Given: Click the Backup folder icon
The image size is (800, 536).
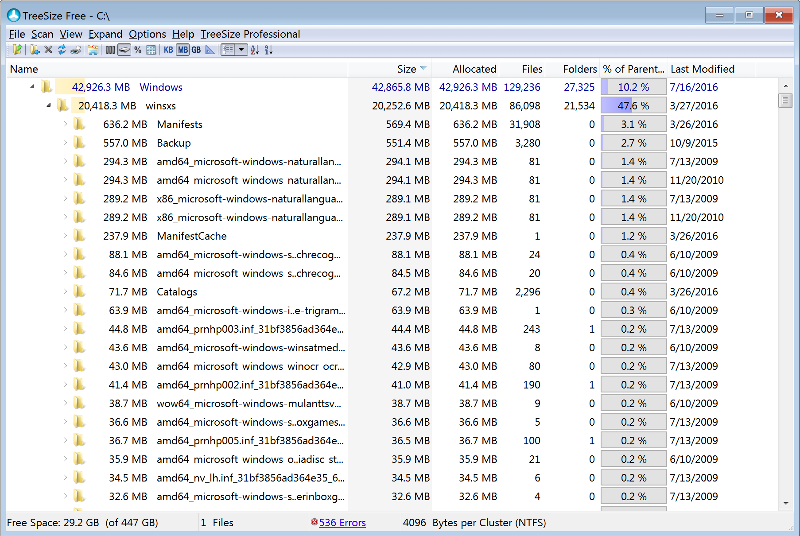Looking at the screenshot, I should pyautogui.click(x=79, y=143).
